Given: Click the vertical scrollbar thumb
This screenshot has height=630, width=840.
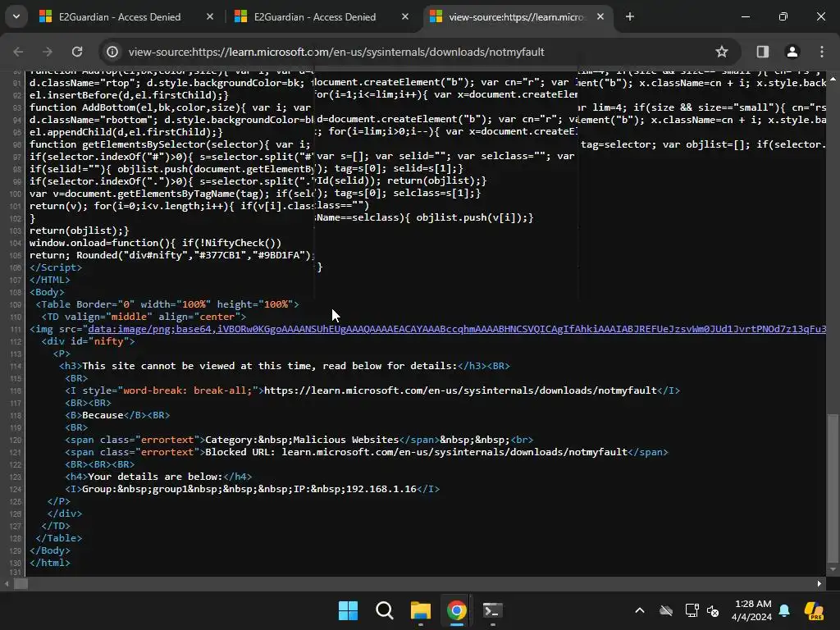Looking at the screenshot, I should point(832,487).
